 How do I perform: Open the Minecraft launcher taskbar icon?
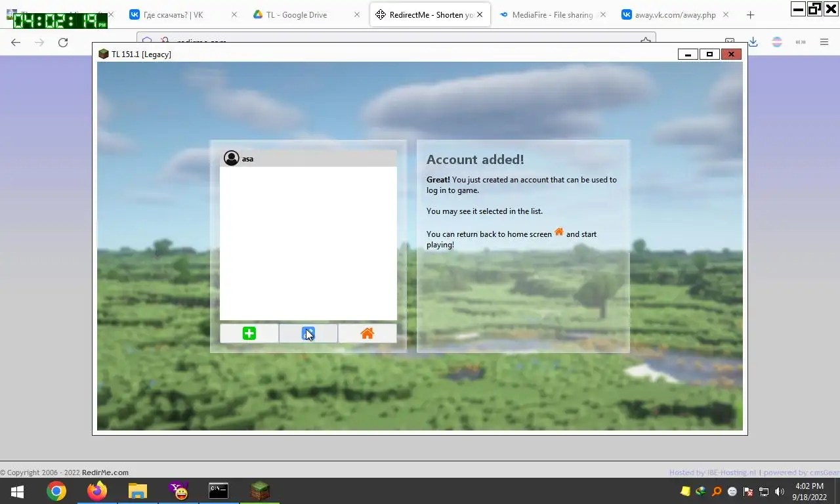click(x=260, y=491)
